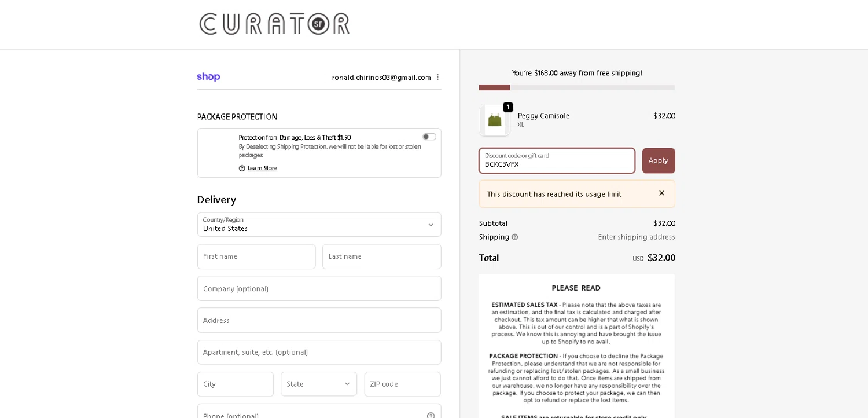Click the Peggy Camisole product name

point(543,116)
